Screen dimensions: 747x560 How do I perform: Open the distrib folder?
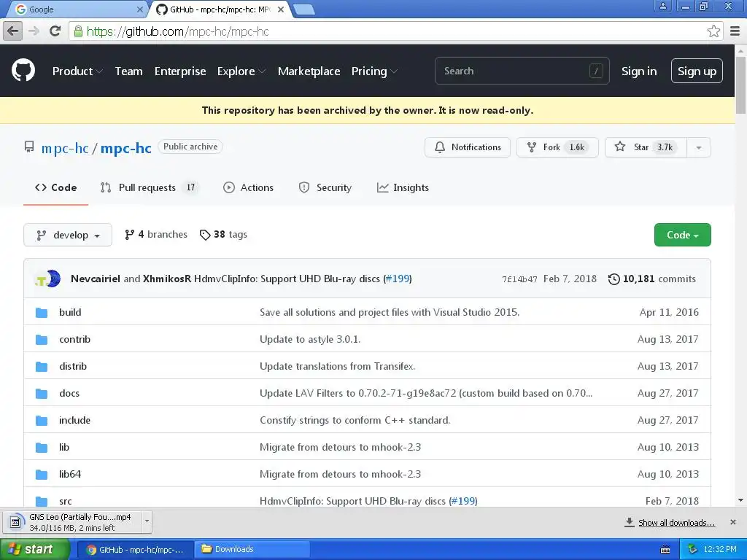73,366
